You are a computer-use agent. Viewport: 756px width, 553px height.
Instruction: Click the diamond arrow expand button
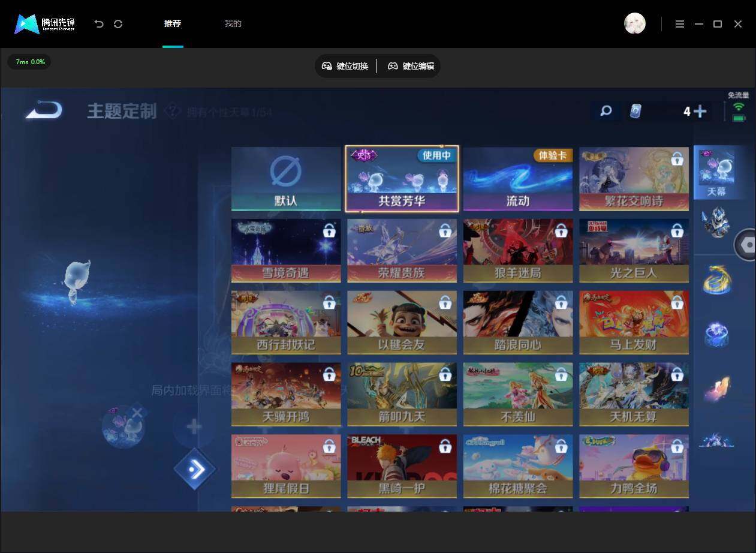[x=194, y=469]
